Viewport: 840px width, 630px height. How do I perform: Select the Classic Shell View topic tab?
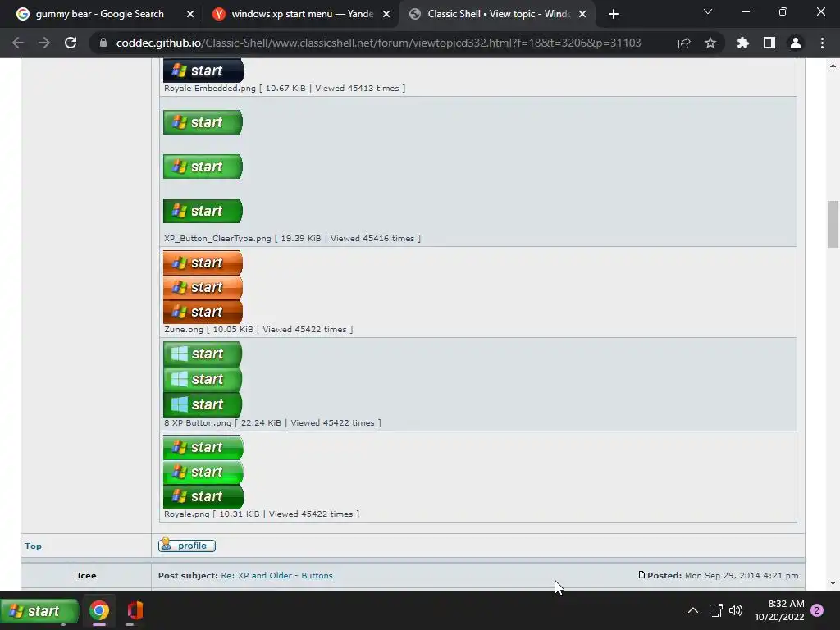(499, 14)
